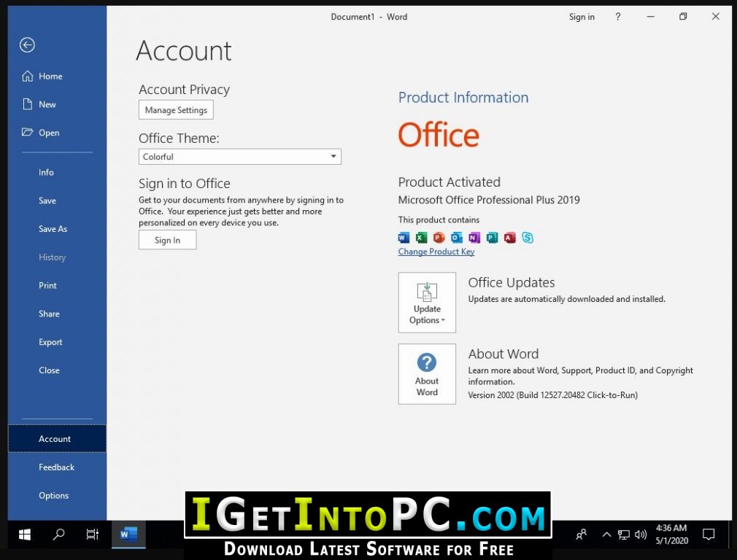Select the Account menu item
The width and height of the screenshot is (737, 560).
point(57,439)
